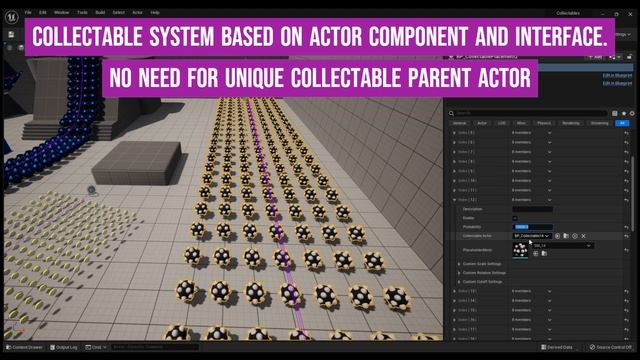640x360 pixels.
Task: Select the Physics filter tab in details
Action: [544, 123]
